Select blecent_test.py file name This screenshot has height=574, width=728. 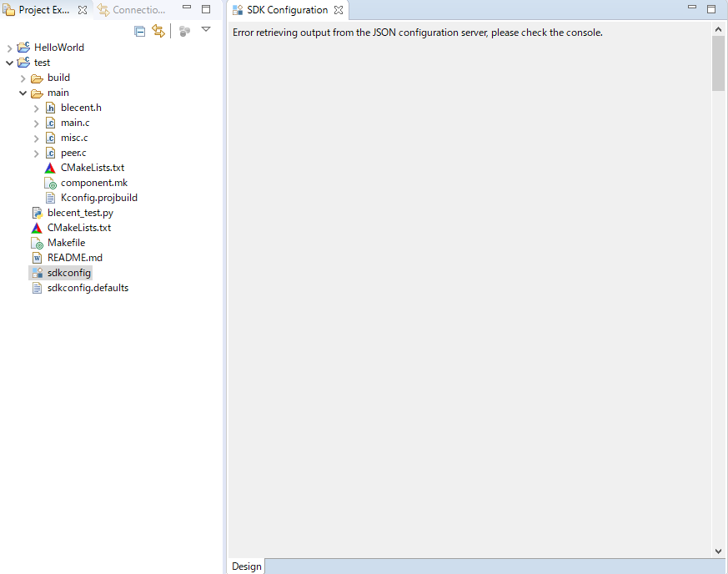80,213
